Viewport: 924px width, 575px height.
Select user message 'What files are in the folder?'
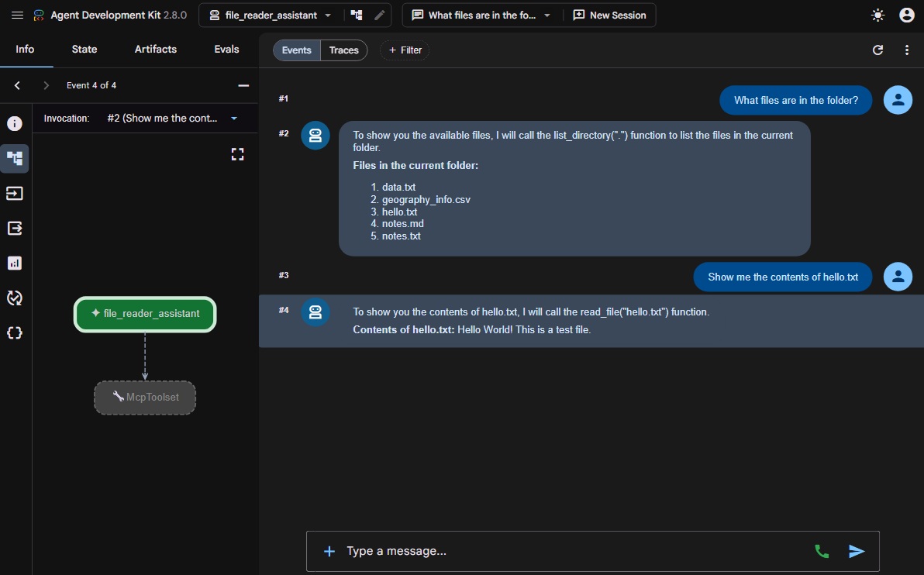coord(795,100)
